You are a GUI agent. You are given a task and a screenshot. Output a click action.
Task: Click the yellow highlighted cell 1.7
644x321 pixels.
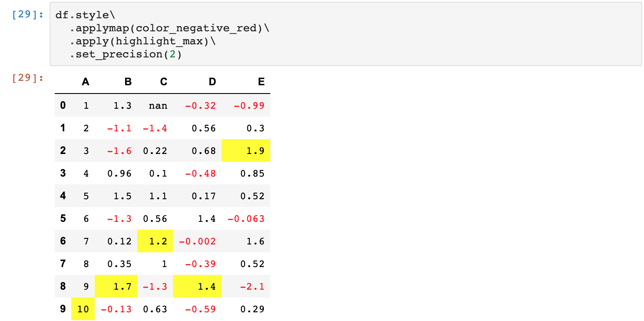click(116, 286)
